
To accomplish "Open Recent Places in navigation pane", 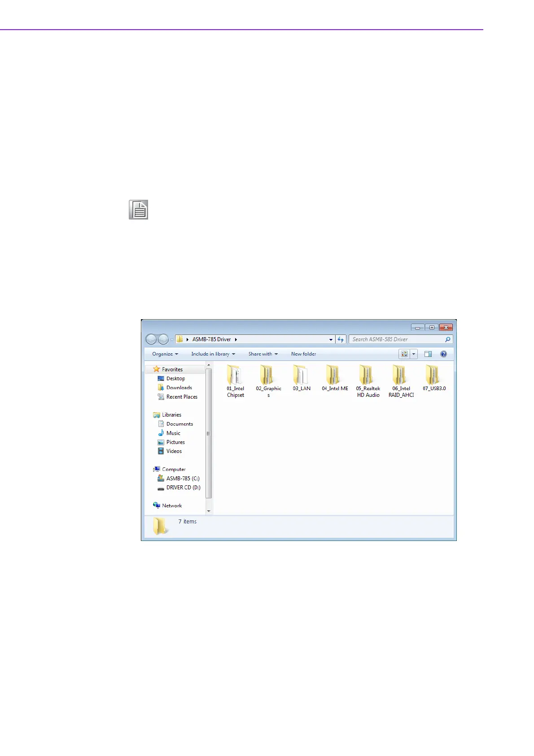I will point(182,397).
